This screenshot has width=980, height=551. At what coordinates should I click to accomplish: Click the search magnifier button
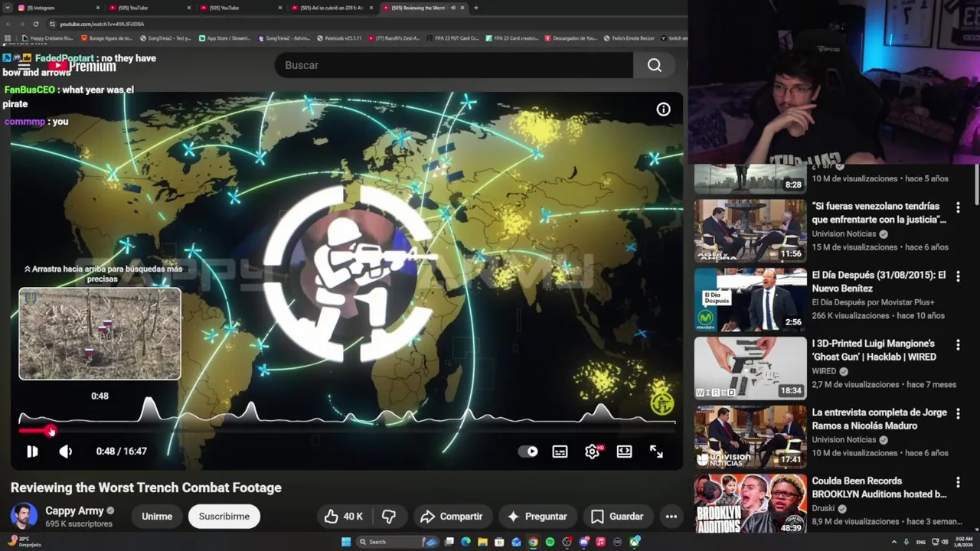click(655, 65)
